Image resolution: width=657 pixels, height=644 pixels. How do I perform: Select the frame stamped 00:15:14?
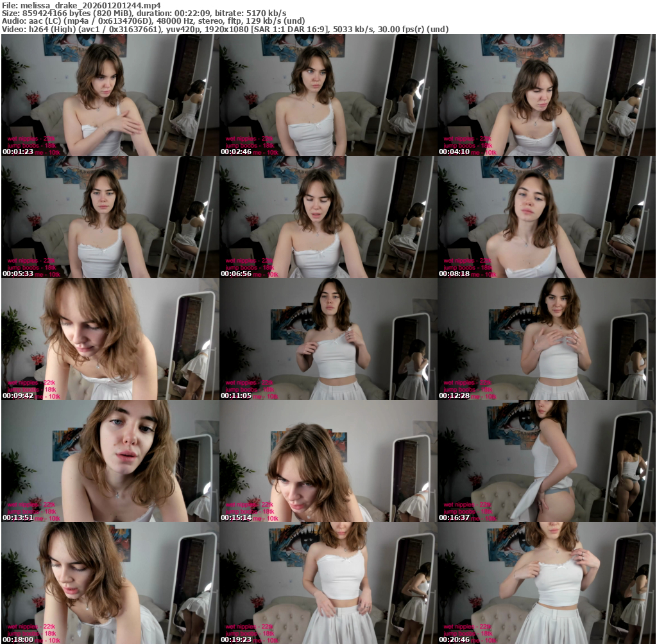(328, 461)
